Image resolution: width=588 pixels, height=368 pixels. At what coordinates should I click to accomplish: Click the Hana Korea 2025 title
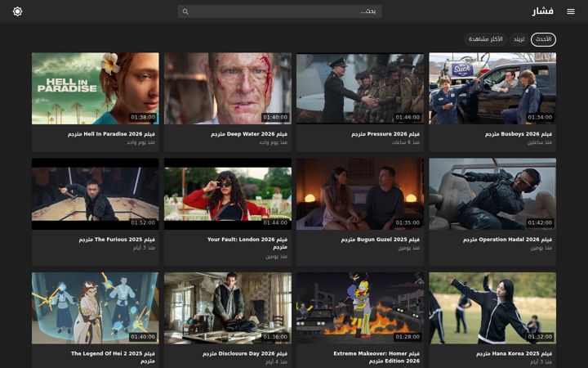pyautogui.click(x=514, y=354)
